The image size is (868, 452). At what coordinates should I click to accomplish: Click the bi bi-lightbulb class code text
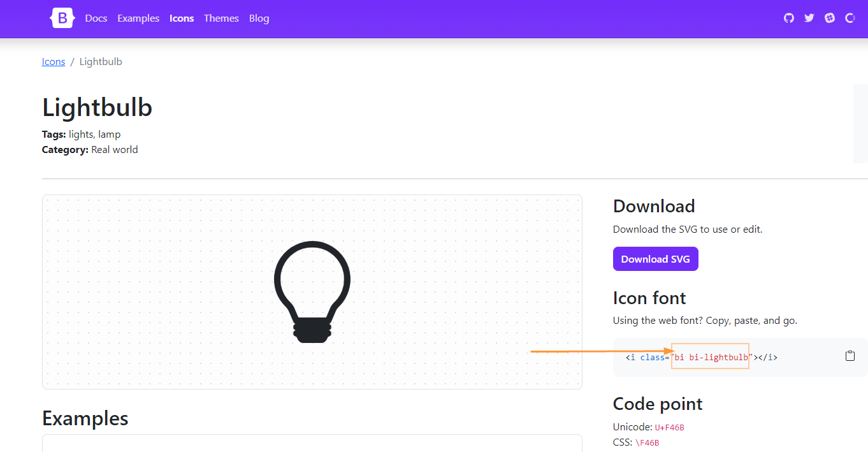click(711, 358)
